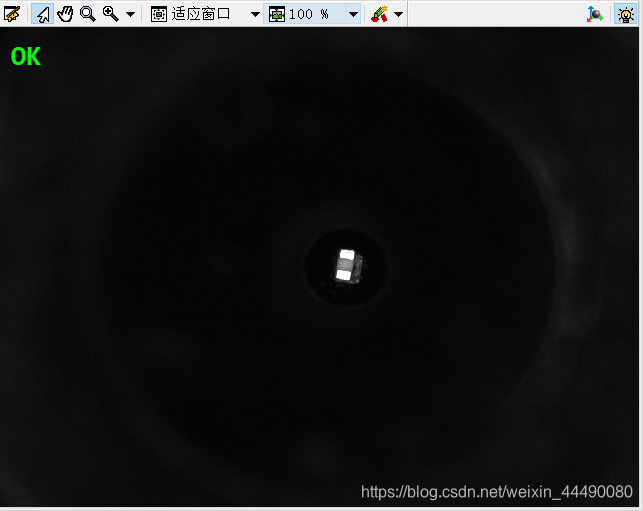Image resolution: width=643 pixels, height=511 pixels.
Task: Click the clear graphics window eraser icon
Action: pos(12,14)
